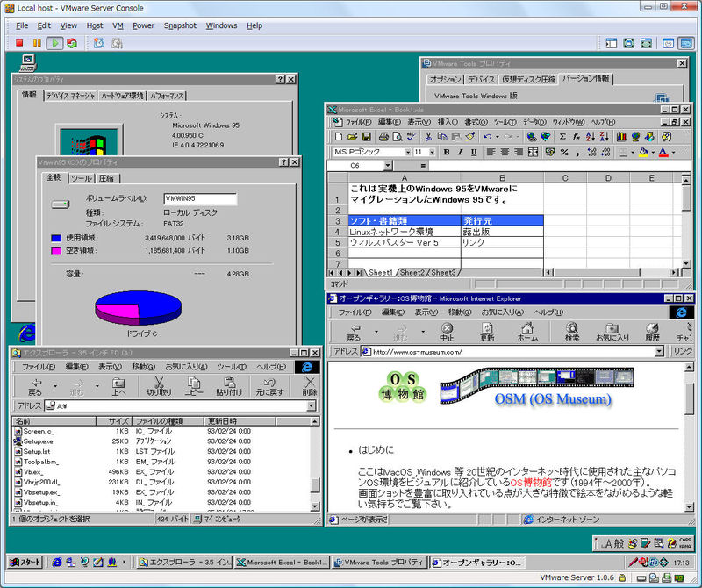Open the MS Pゴシック font dropdown
The image size is (702, 588).
408,152
